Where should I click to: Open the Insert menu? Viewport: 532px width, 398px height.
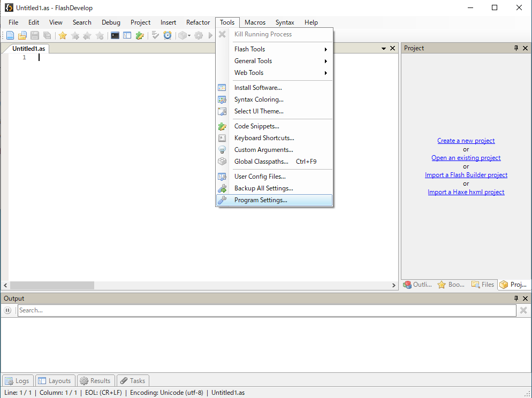click(168, 22)
